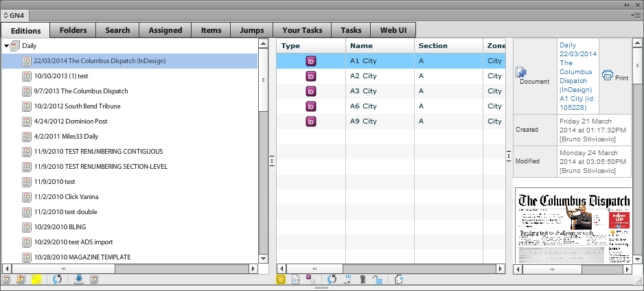Click the small purple-and-page icon in pages toolbar
The image size is (644, 291).
click(x=310, y=279)
